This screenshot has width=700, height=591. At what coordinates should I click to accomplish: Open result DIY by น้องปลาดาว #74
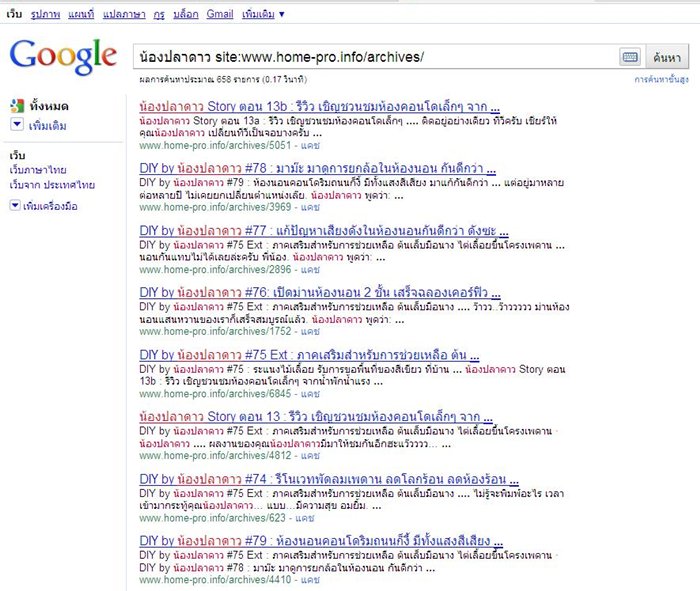[329, 479]
